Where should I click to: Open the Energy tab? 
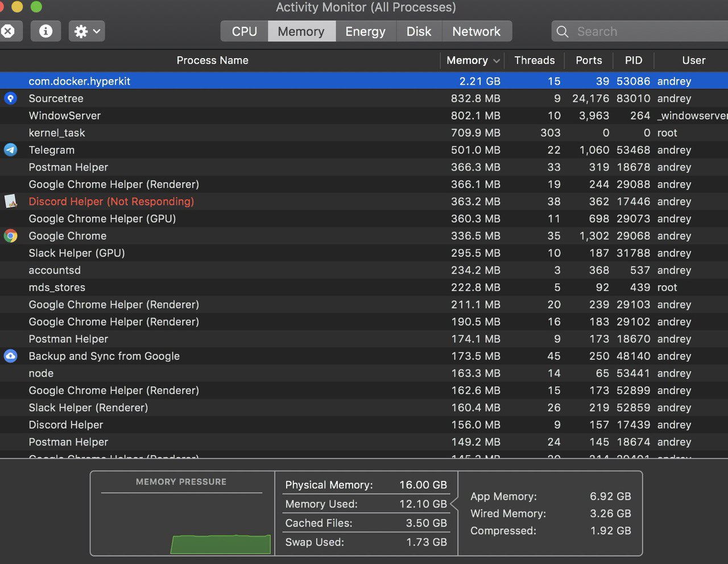(365, 31)
